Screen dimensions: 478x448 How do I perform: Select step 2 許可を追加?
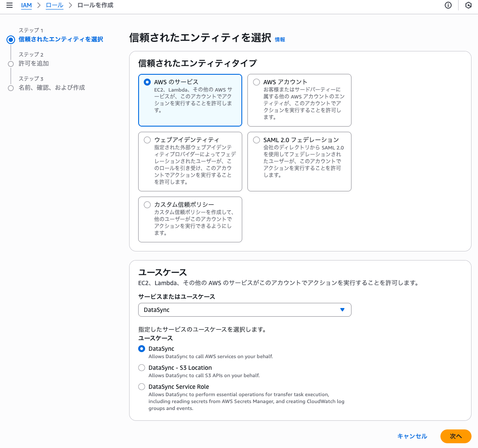point(34,64)
